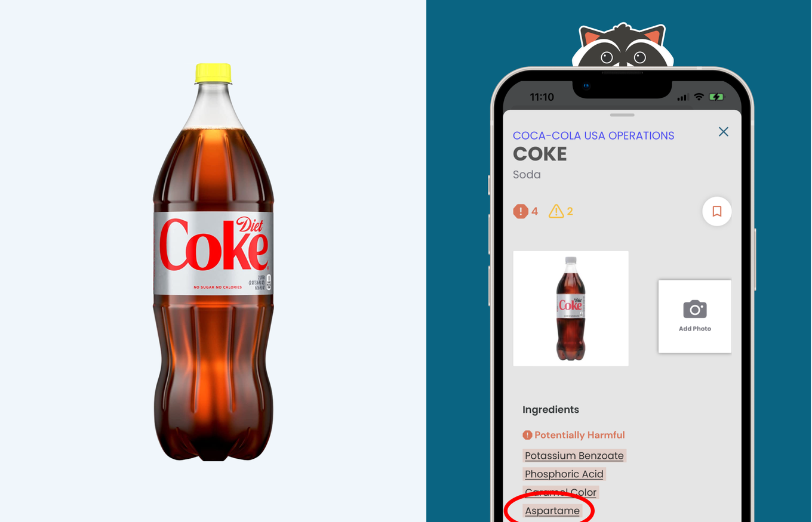The width and height of the screenshot is (812, 522).
Task: Tap the Potentially Harmful alert icon
Action: 527,435
